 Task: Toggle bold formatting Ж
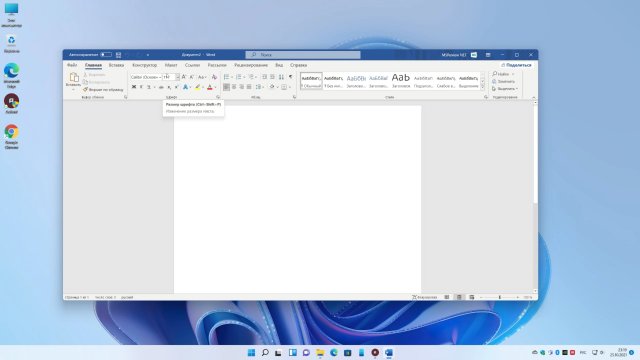tap(134, 87)
